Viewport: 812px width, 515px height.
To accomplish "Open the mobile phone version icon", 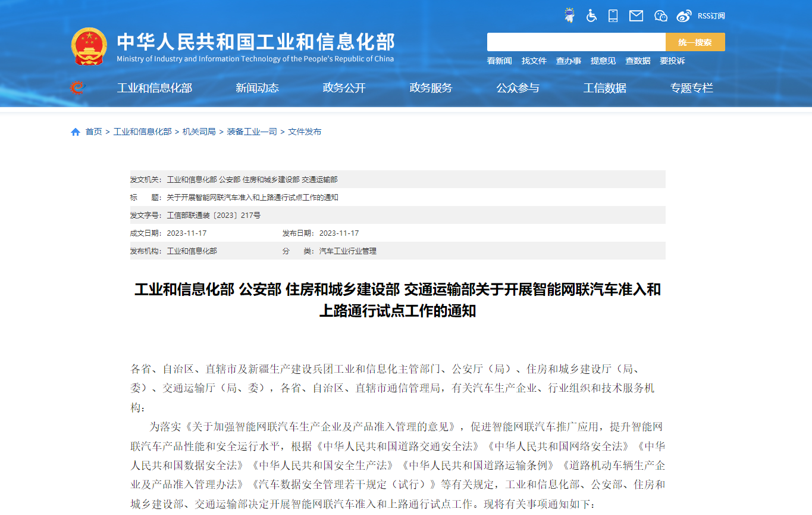I will [x=613, y=15].
